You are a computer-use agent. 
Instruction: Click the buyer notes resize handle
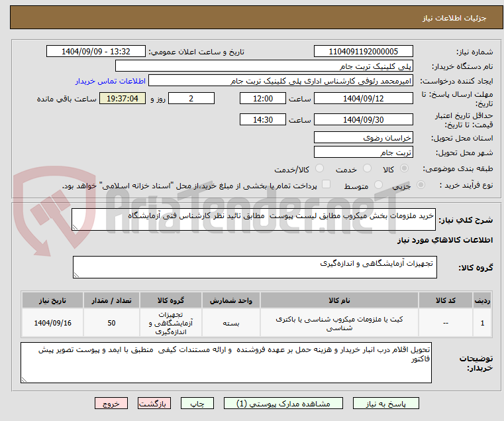pyautogui.click(x=24, y=379)
